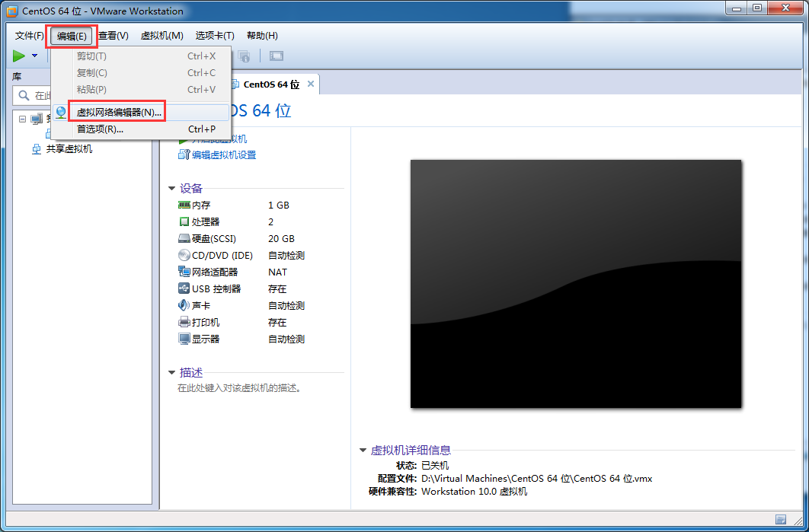Select 虚拟网络编辑器(N)... menu entry
809x532 pixels.
119,113
